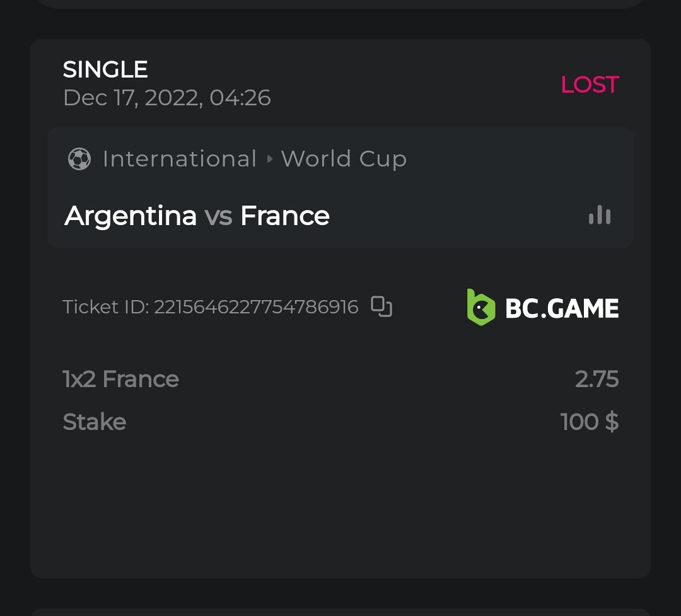Click the LOST status label
The width and height of the screenshot is (681, 616).
tap(590, 84)
